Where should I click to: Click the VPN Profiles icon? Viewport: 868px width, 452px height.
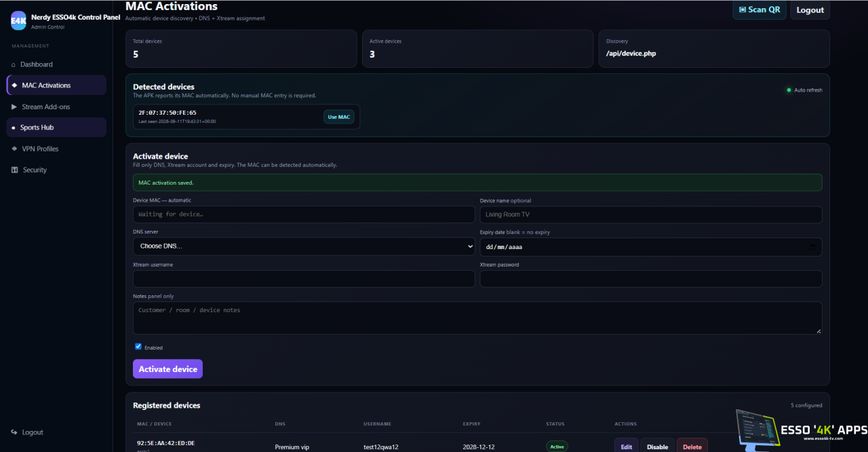point(15,149)
